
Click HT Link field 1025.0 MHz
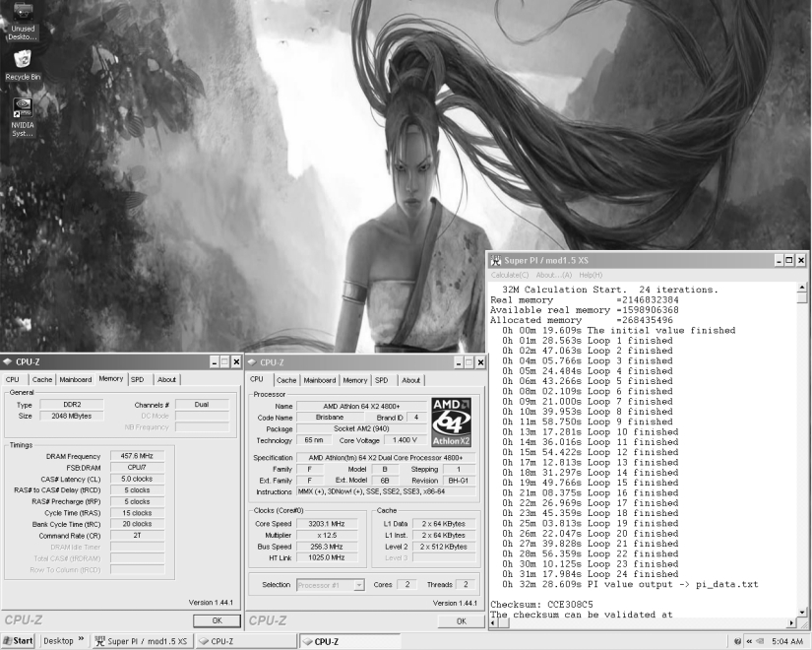pyautogui.click(x=326, y=557)
